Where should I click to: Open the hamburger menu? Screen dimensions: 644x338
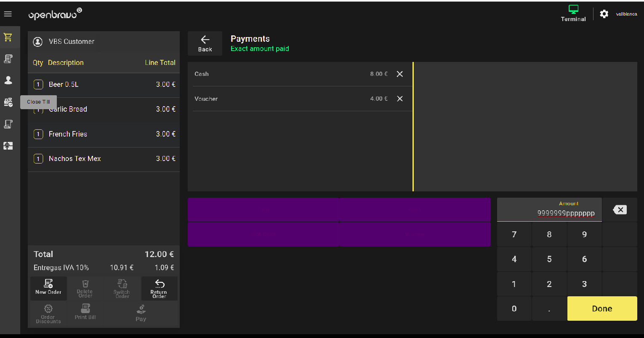(8, 14)
